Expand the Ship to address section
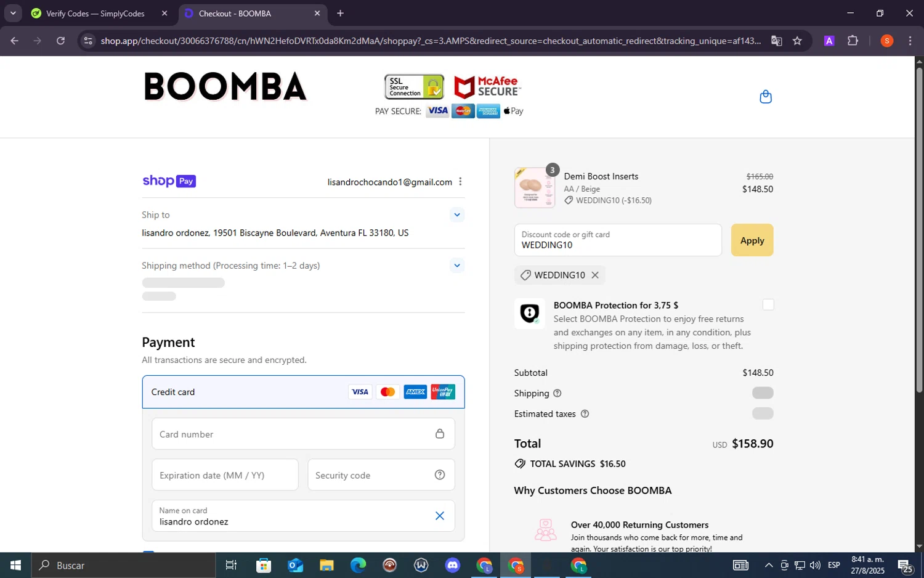The width and height of the screenshot is (924, 578). pyautogui.click(x=456, y=215)
